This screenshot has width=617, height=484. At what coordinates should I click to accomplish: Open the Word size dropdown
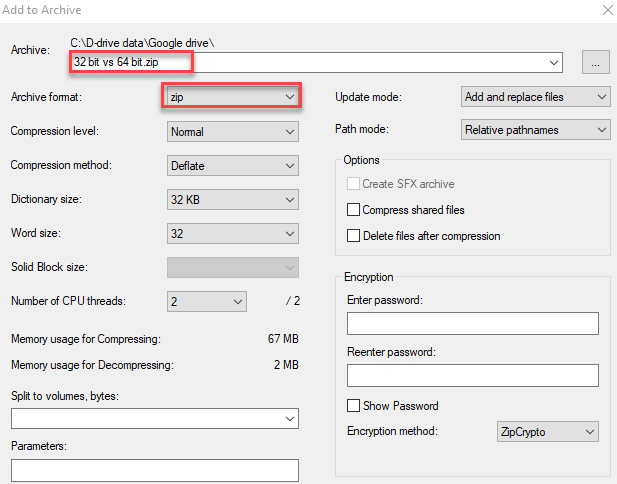pyautogui.click(x=232, y=234)
